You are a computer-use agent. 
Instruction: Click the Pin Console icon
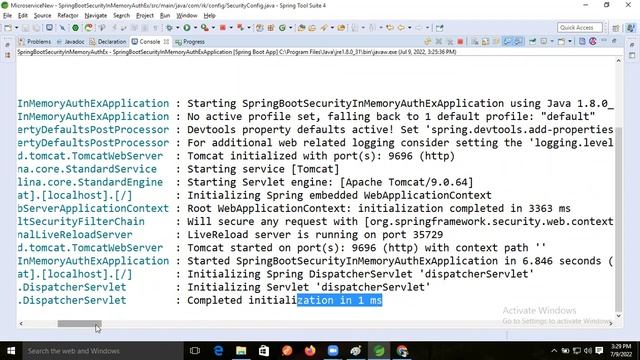click(532, 42)
